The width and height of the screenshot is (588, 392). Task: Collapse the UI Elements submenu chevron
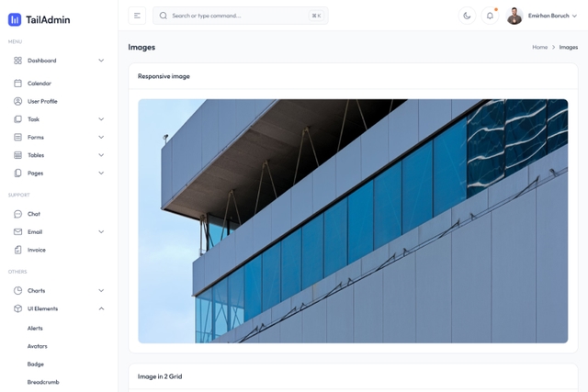[101, 308]
